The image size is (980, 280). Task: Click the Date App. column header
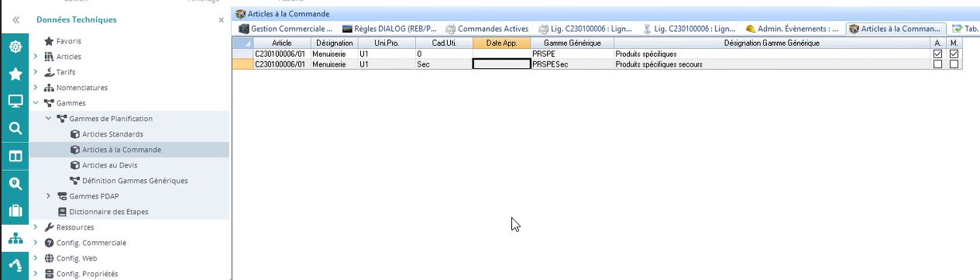(x=501, y=43)
